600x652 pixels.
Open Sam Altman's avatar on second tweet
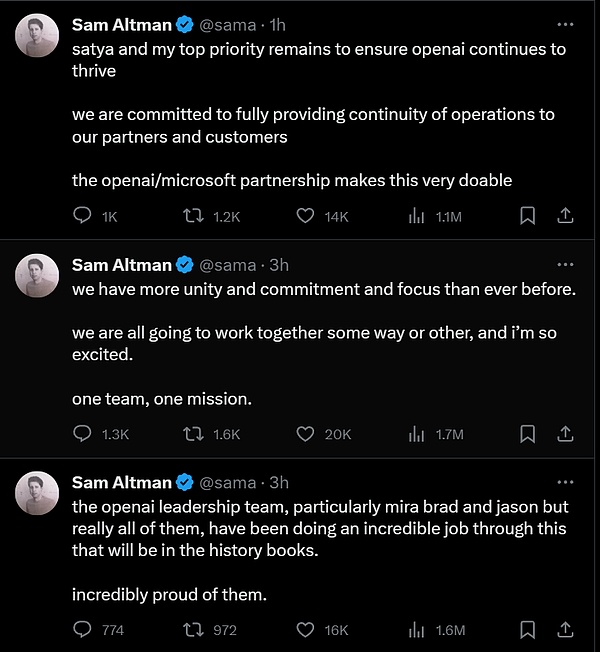[36, 275]
